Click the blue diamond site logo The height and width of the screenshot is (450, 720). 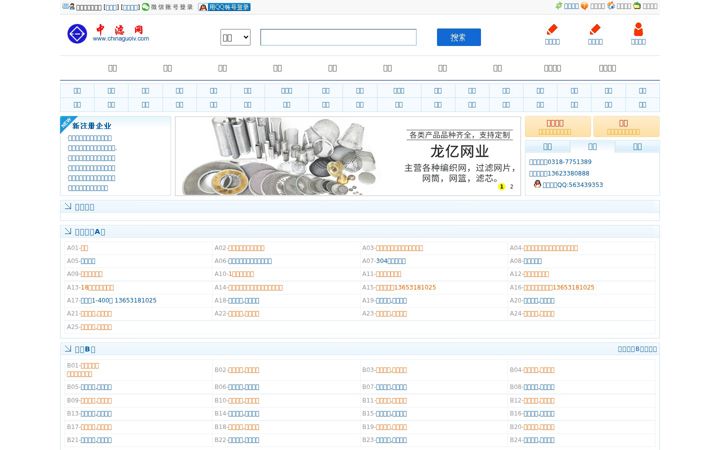pyautogui.click(x=77, y=34)
